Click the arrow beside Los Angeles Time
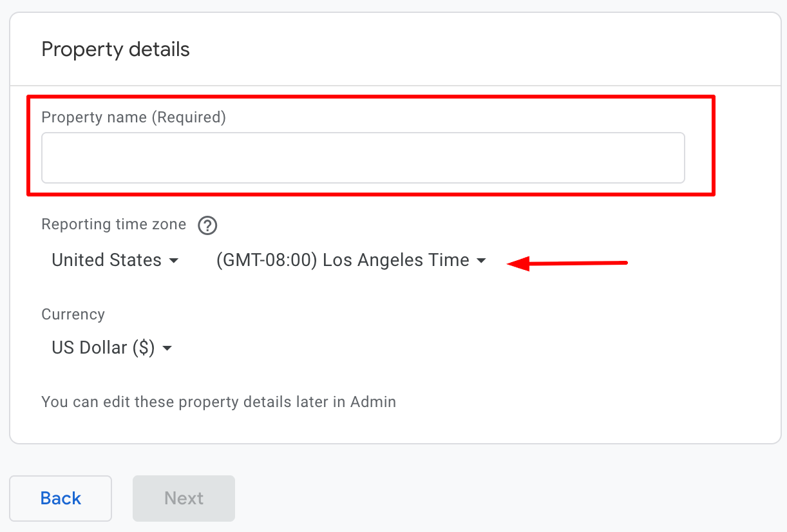The width and height of the screenshot is (787, 532). pos(480,261)
